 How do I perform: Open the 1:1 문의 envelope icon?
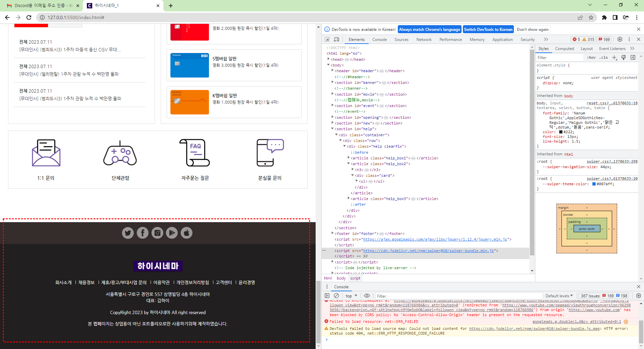click(46, 153)
